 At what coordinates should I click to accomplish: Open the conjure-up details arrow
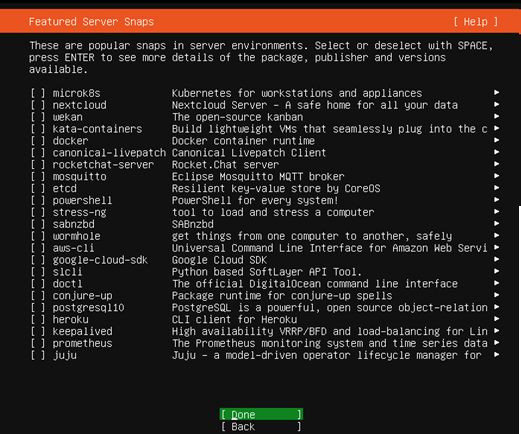point(496,295)
